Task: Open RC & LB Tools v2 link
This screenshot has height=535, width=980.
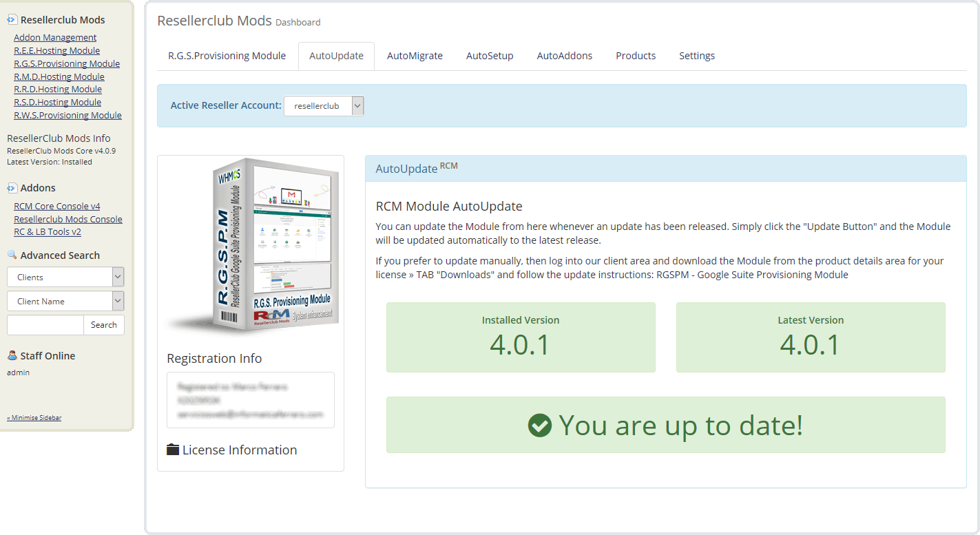Action: coord(48,232)
